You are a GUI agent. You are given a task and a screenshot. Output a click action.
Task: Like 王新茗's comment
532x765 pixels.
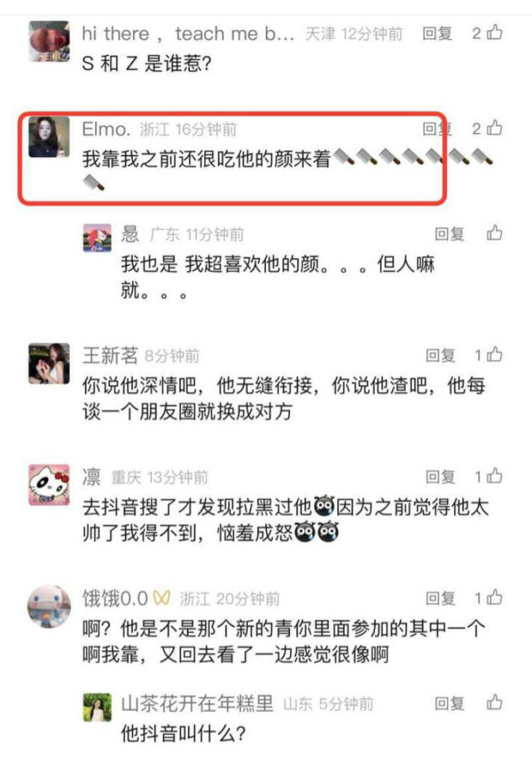[495, 354]
